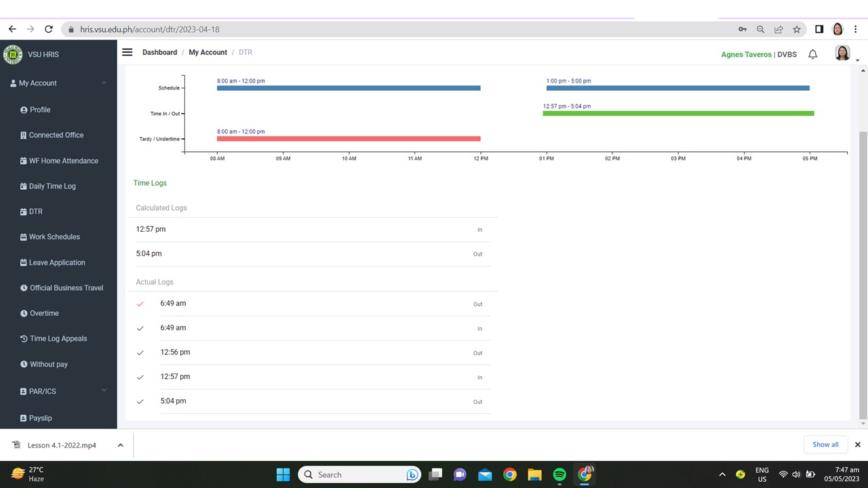
Task: Go to Time Log Appeals page
Action: (58, 338)
